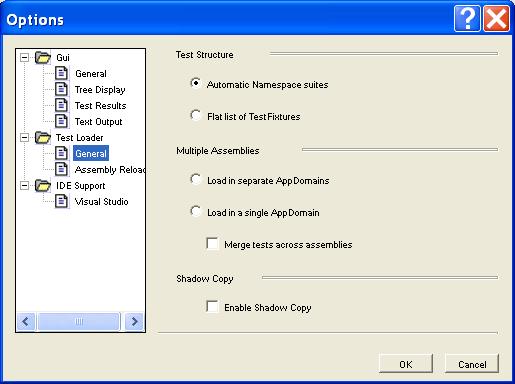Viewport: 515px width, 384px height.
Task: Open context help with the question mark button
Action: [467, 19]
